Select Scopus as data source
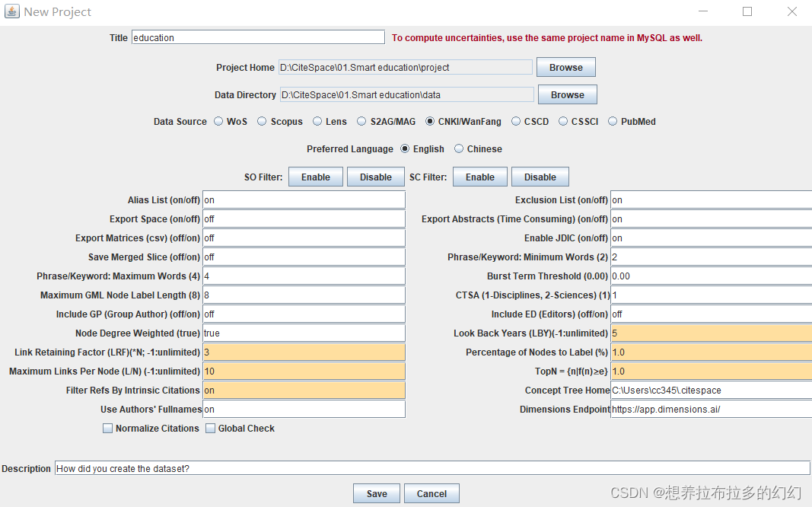The image size is (812, 507). coord(262,121)
